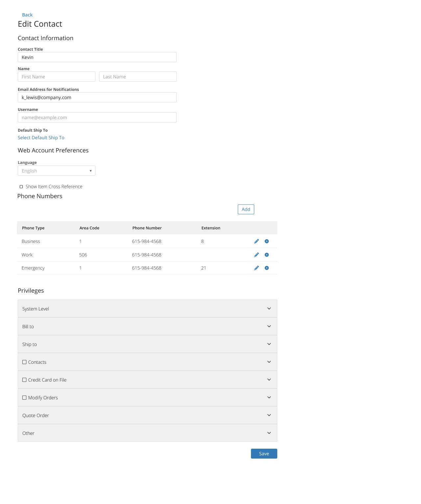Toggle Show Item Cross Reference checkbox
The image size is (421, 504).
click(21, 187)
